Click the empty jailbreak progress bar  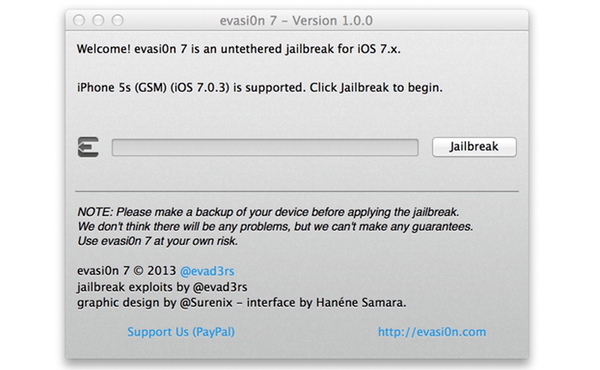(265, 147)
